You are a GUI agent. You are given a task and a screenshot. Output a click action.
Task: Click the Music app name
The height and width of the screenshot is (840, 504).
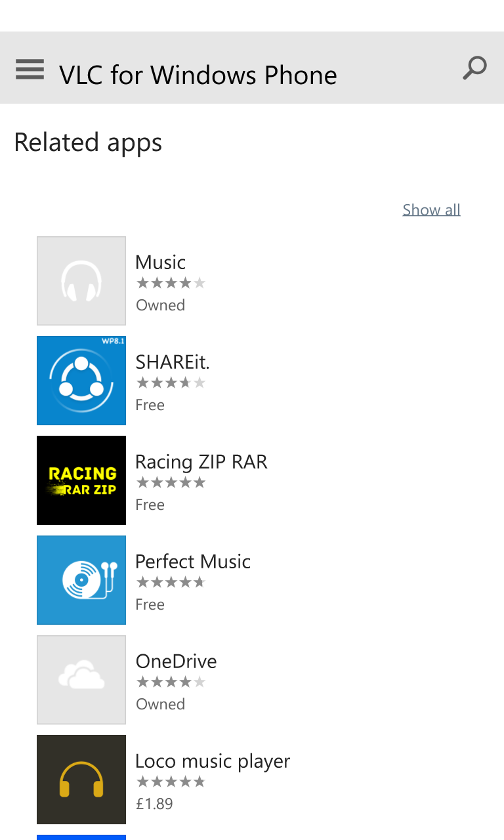click(x=161, y=262)
